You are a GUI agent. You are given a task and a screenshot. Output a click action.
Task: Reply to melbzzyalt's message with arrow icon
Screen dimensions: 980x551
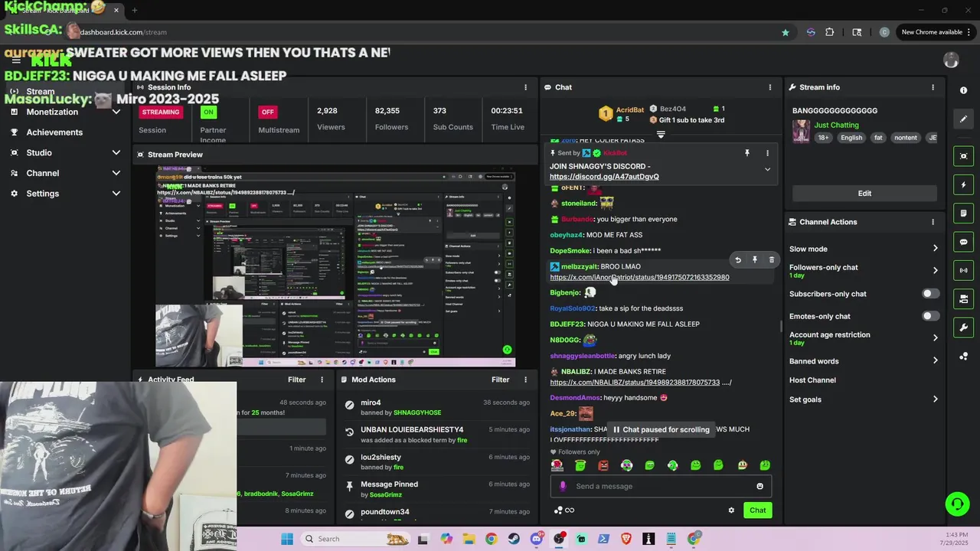(738, 260)
